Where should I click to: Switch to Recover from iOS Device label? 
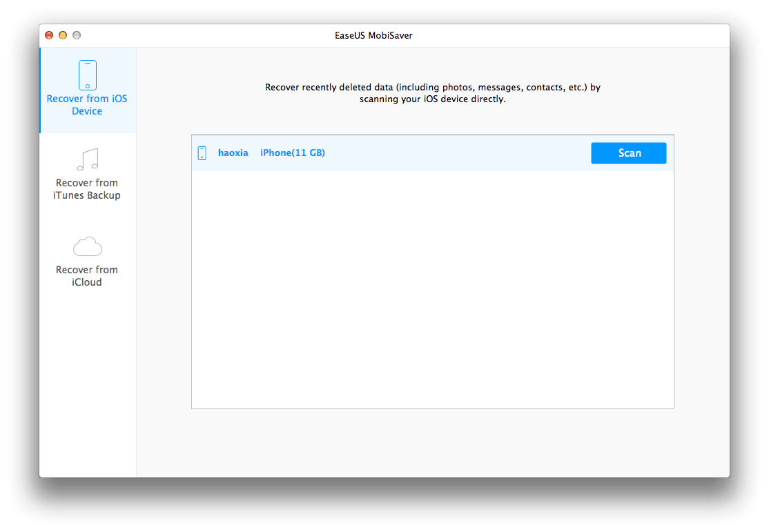87,105
